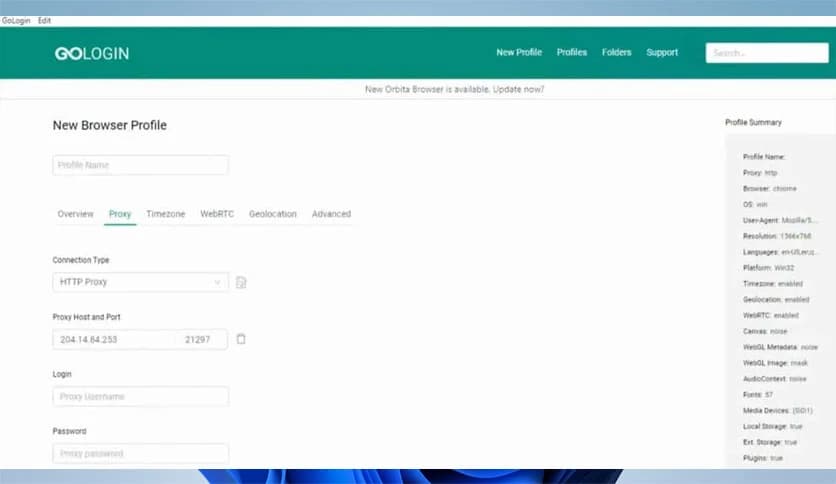
Task: Expand the HTTP Proxy connection type dropdown
Action: point(141,282)
